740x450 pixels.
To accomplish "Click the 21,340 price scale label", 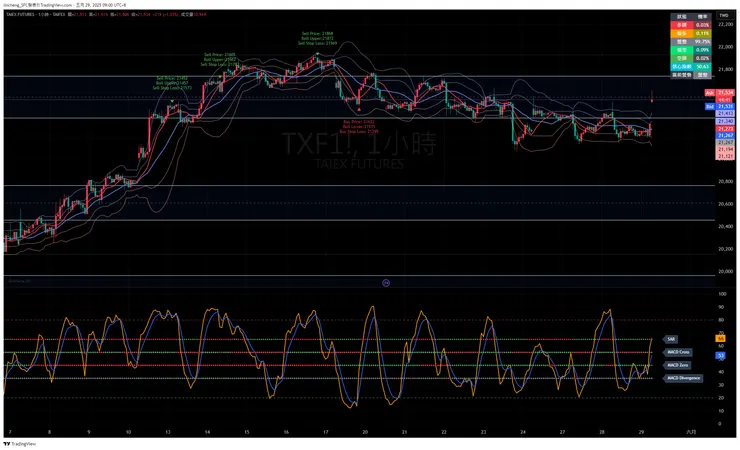I will tap(725, 121).
